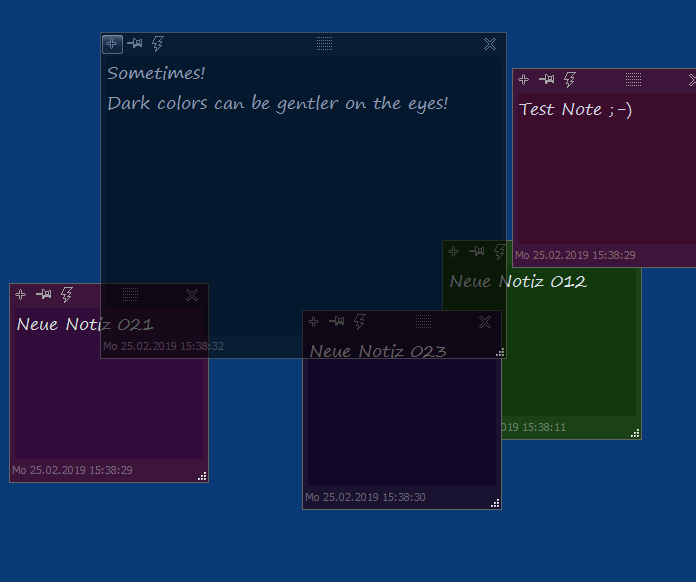
Task: Click the drag grip dots on the dark blue note
Action: coord(324,44)
